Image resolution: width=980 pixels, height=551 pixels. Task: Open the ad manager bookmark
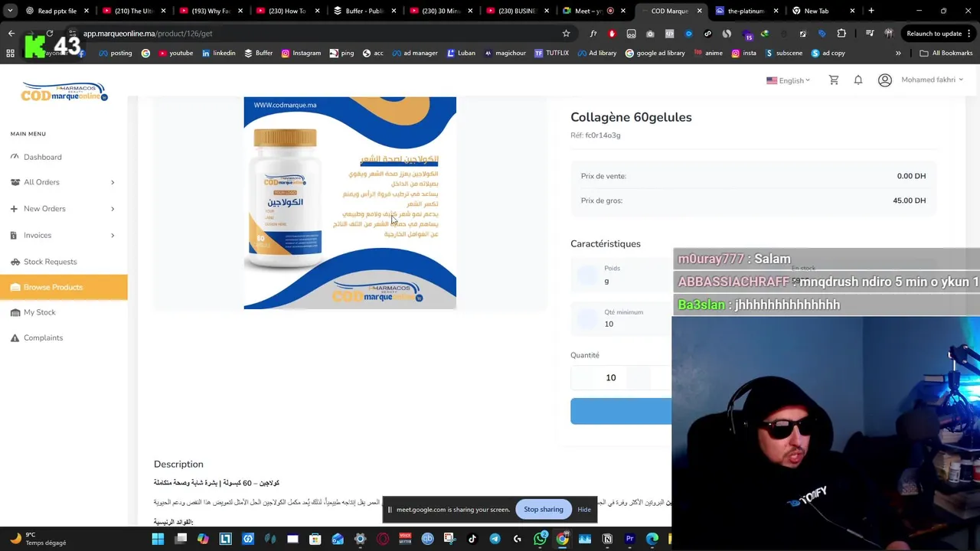(414, 53)
